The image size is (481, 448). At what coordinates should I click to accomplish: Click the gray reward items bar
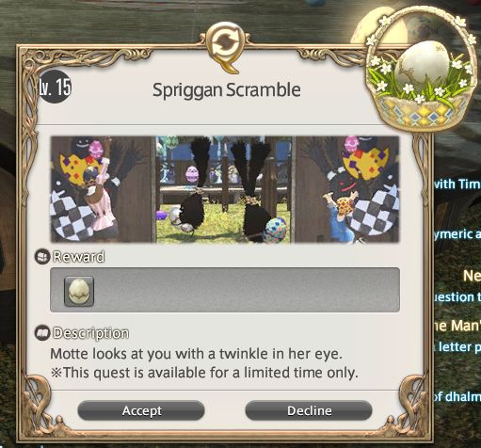[225, 290]
